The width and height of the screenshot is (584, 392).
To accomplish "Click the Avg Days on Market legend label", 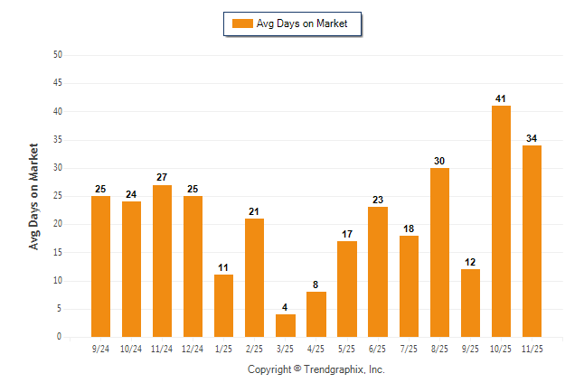I will pyautogui.click(x=302, y=23).
